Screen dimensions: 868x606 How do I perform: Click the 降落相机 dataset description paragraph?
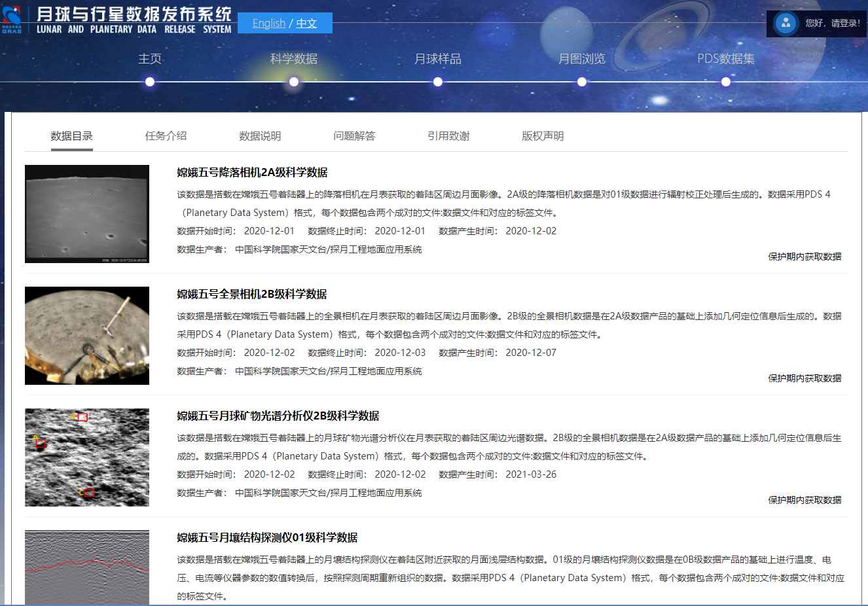504,204
